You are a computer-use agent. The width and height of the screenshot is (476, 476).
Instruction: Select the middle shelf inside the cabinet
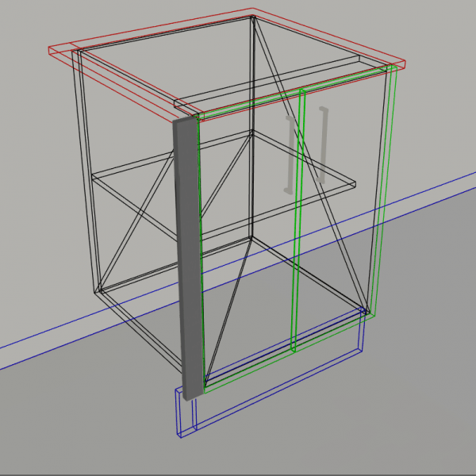click(x=224, y=185)
